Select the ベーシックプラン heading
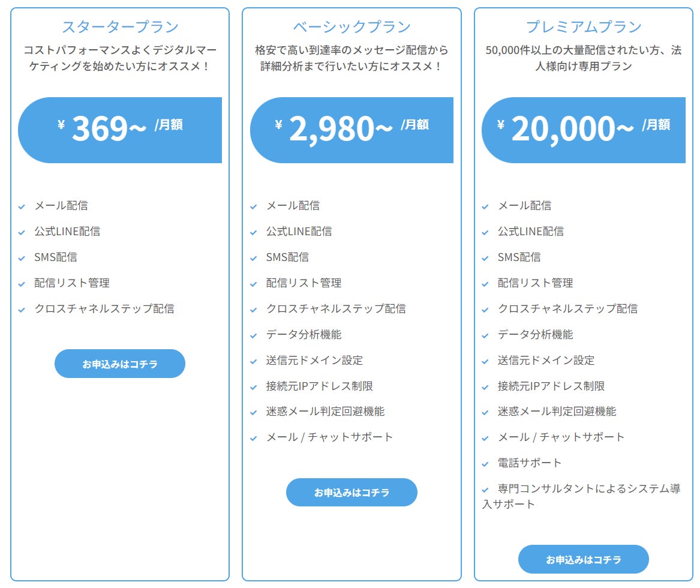The width and height of the screenshot is (700, 588). pos(351,27)
